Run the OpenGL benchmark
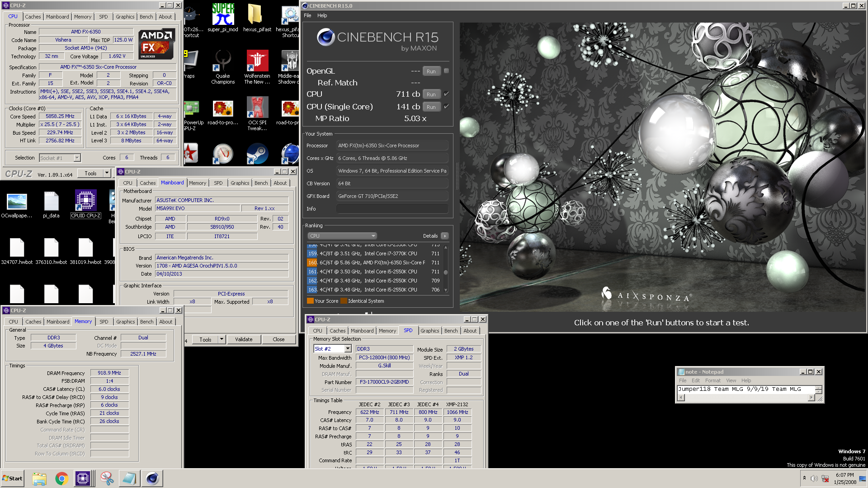Image resolution: width=868 pixels, height=488 pixels. pos(431,71)
